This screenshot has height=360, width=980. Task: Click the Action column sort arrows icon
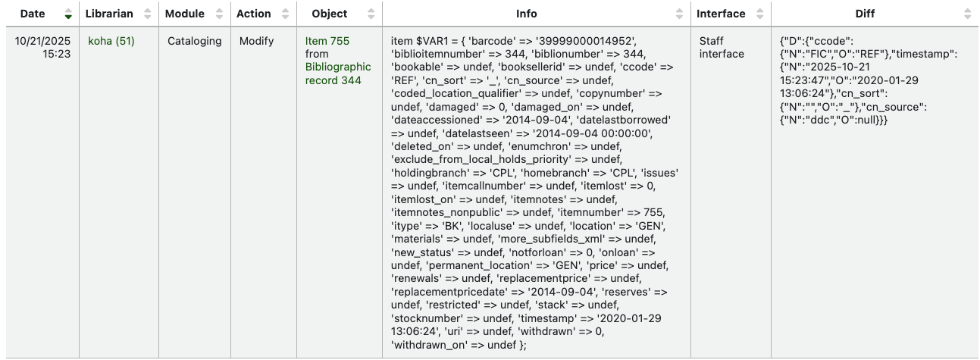[x=286, y=14]
